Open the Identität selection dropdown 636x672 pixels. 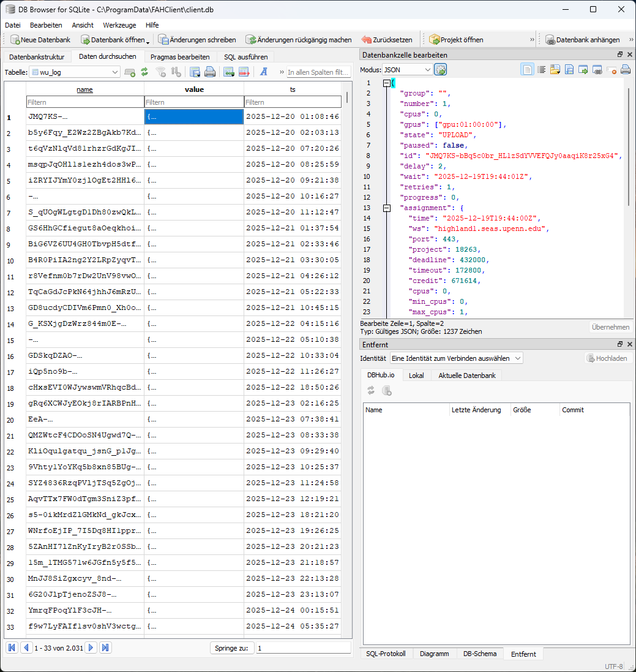456,358
